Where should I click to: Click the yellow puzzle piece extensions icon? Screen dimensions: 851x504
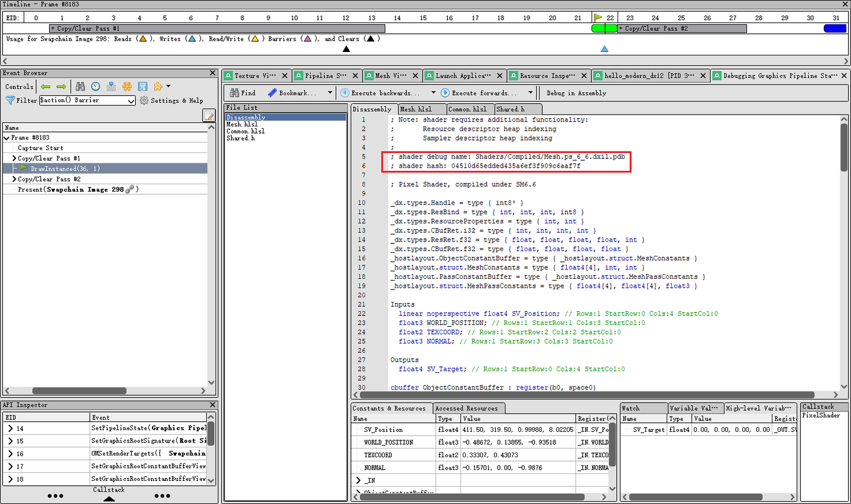point(158,87)
